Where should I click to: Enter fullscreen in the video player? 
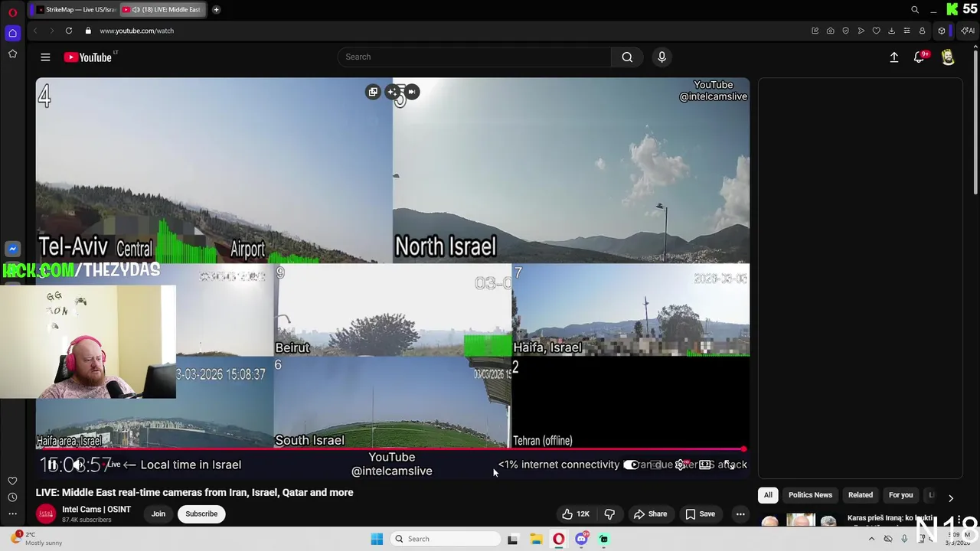[730, 465]
